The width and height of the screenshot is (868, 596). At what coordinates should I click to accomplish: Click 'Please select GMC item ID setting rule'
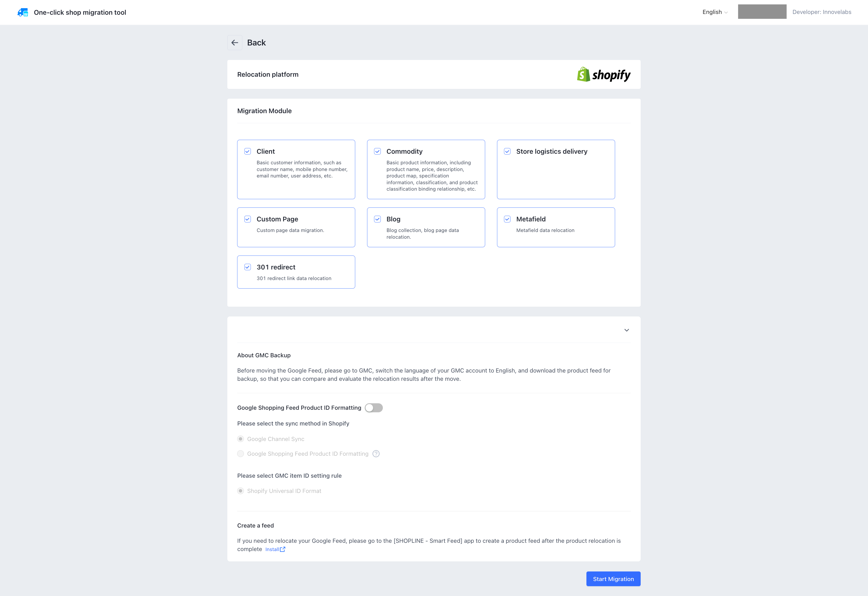click(289, 476)
